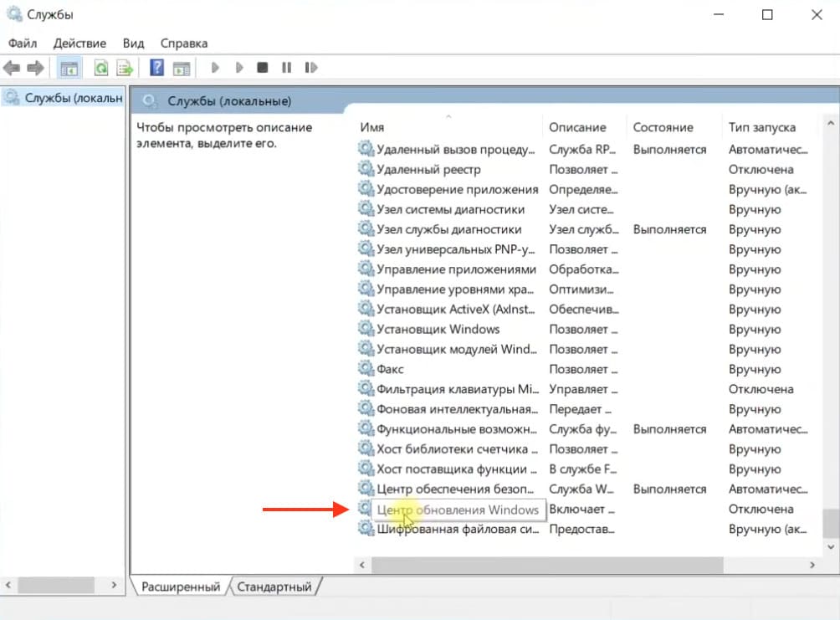This screenshot has height=620, width=840.
Task: Click tree pane scroll-right arrow
Action: coord(114,585)
